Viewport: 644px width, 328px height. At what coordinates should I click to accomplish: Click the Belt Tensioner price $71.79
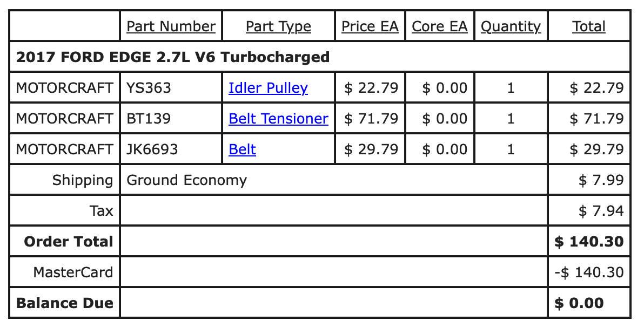371,119
